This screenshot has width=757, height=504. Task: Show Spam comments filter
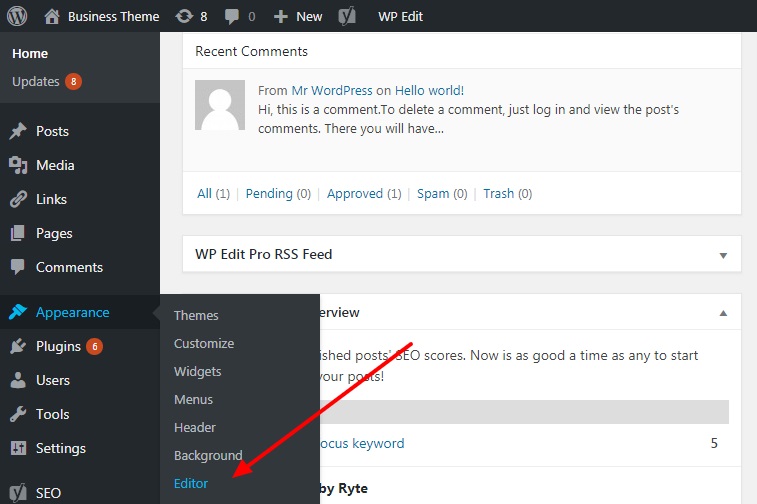click(433, 193)
